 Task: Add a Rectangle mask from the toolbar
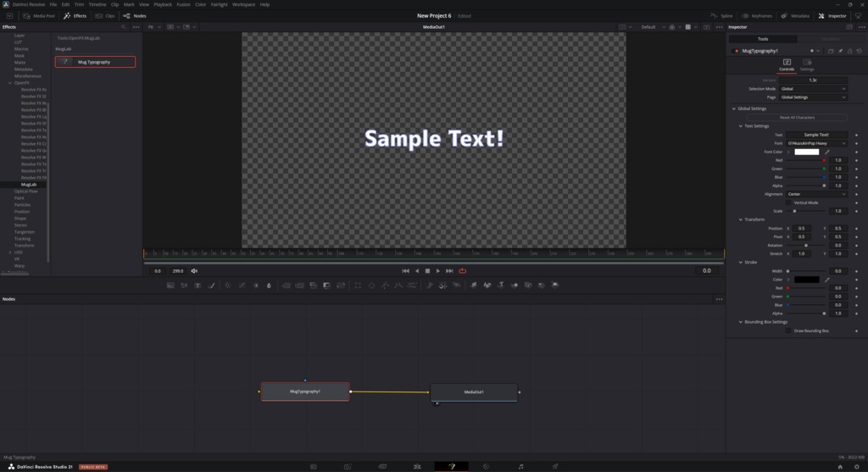[x=358, y=286]
